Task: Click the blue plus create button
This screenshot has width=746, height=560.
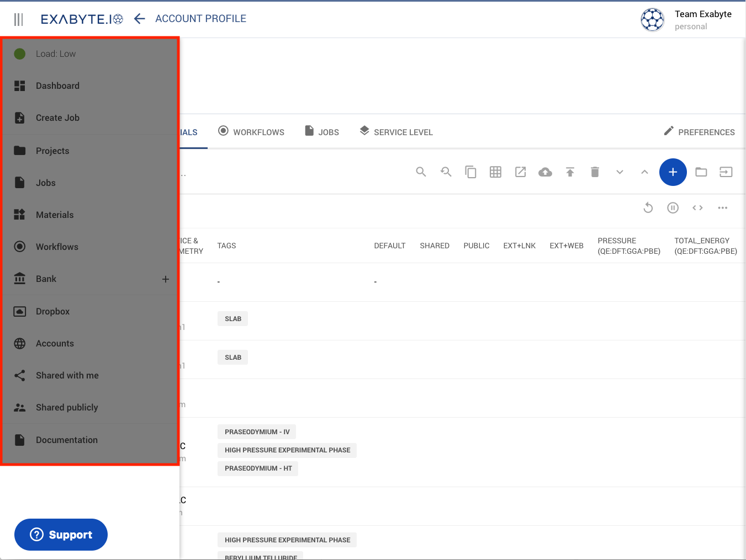Action: pos(673,172)
